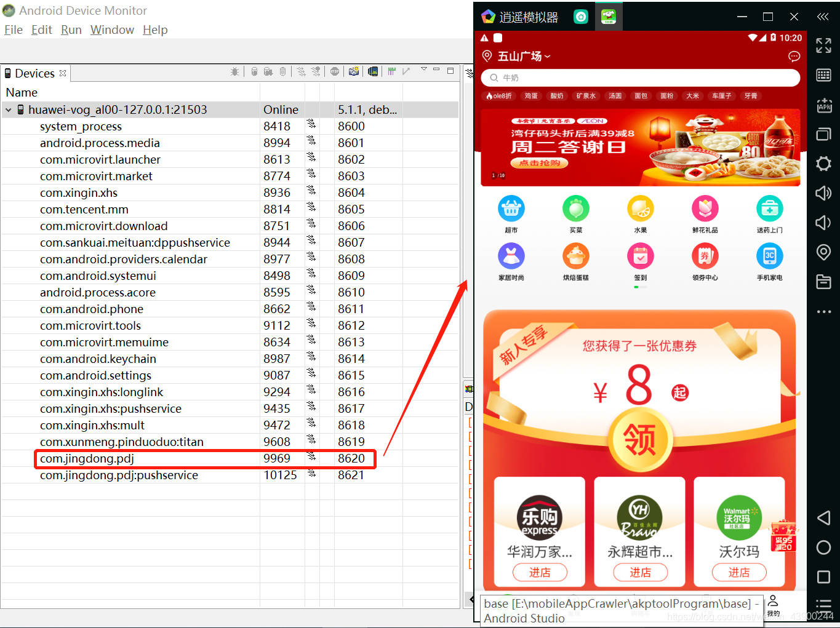This screenshot has width=840, height=628.
Task: Open the Devices view menu triangle
Action: pyautogui.click(x=424, y=70)
